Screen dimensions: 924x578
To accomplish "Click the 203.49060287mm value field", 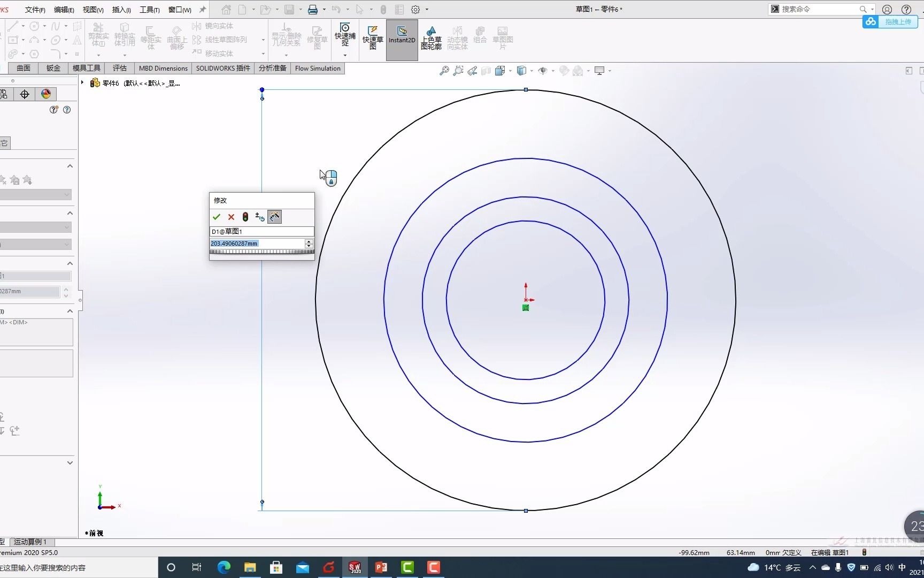I will [x=257, y=244].
